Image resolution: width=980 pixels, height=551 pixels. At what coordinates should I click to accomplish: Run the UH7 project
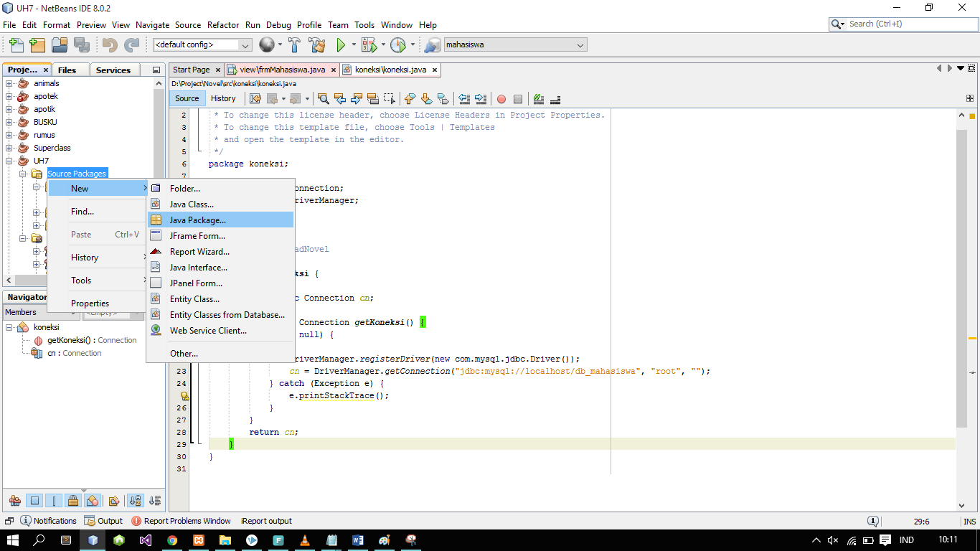[x=340, y=44]
